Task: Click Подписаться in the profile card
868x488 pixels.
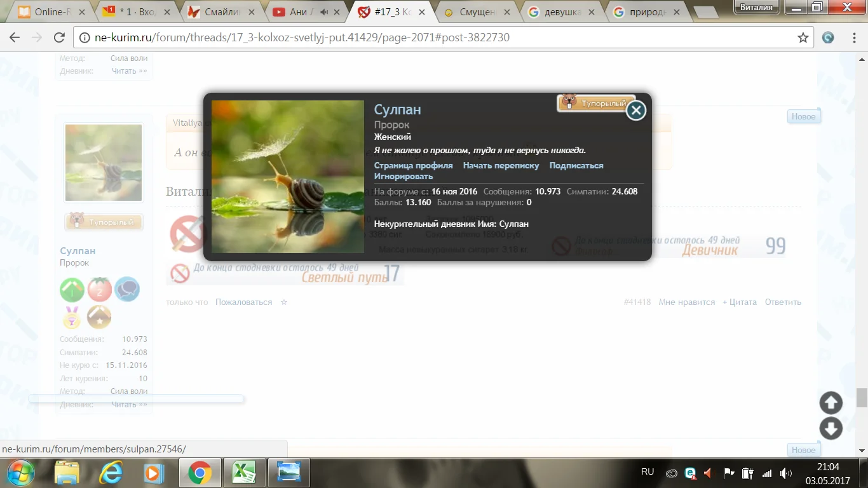Action: (x=576, y=165)
